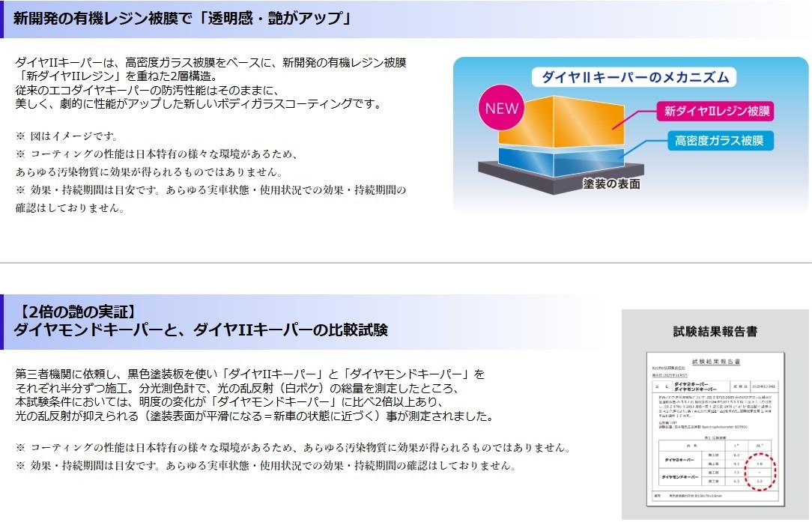Click the heading 新開発の有機レジン被膜で「透明感・艶がアップ」

[x=182, y=18]
